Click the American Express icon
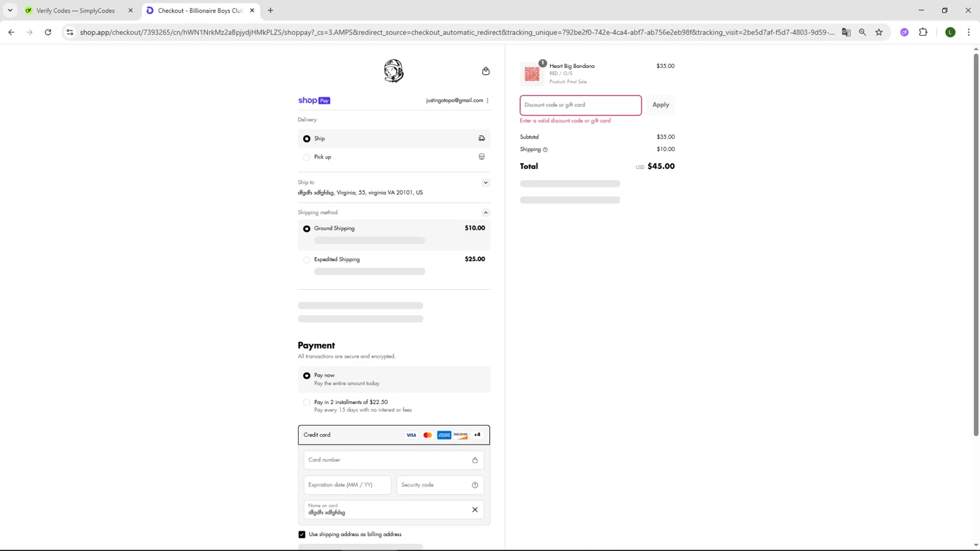The image size is (980, 551). tap(444, 435)
